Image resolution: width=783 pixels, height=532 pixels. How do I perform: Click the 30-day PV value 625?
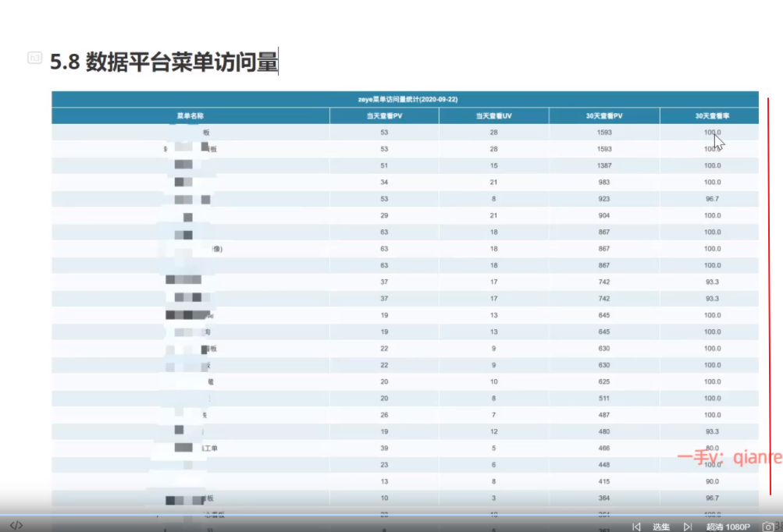[604, 381]
